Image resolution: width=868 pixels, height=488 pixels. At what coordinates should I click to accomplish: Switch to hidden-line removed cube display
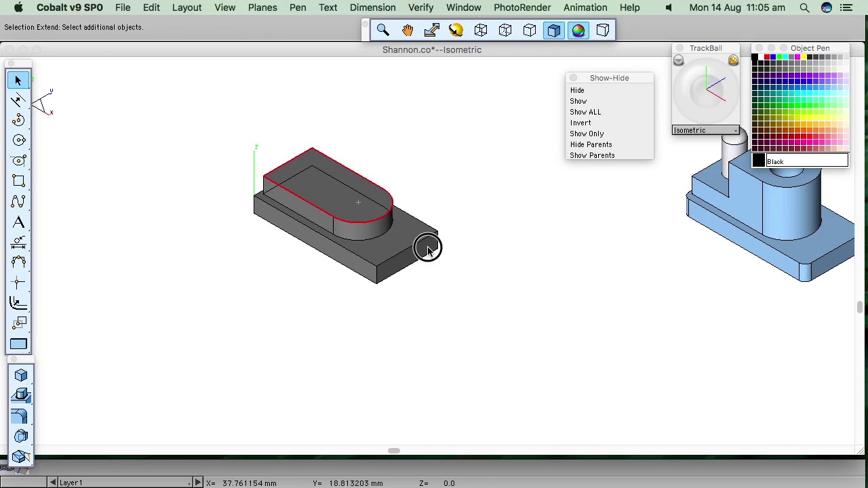pyautogui.click(x=530, y=30)
